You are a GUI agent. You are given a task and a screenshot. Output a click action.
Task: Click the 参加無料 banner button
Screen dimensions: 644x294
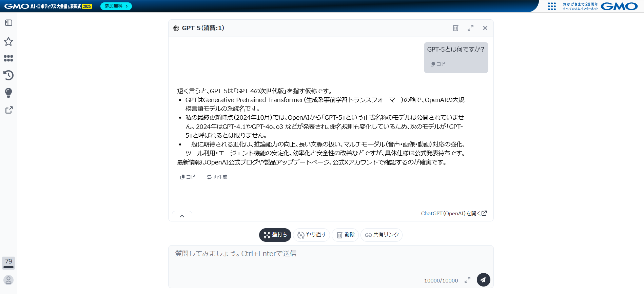click(116, 6)
